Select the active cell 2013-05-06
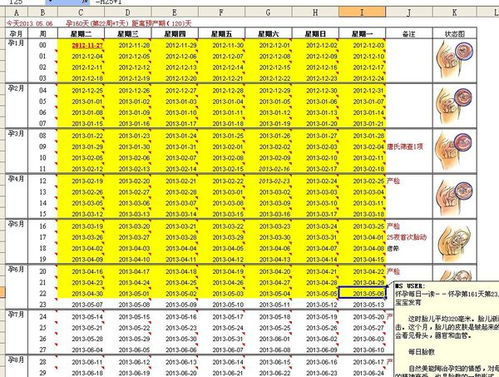Viewport: 499px width, 377px height. coord(362,293)
